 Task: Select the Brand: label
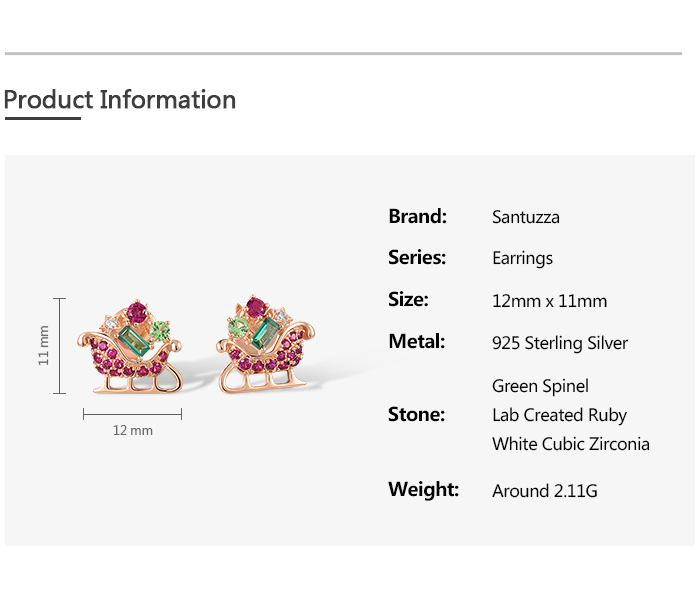417,216
